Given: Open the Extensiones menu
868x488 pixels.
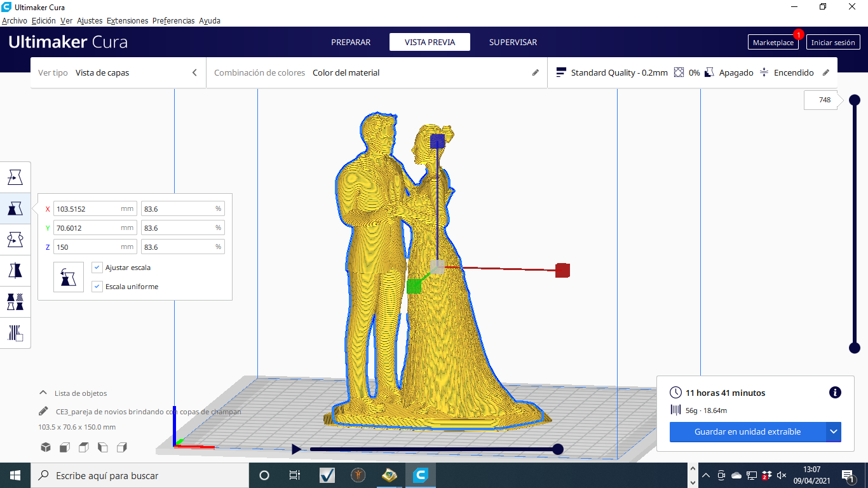Looking at the screenshot, I should point(127,20).
